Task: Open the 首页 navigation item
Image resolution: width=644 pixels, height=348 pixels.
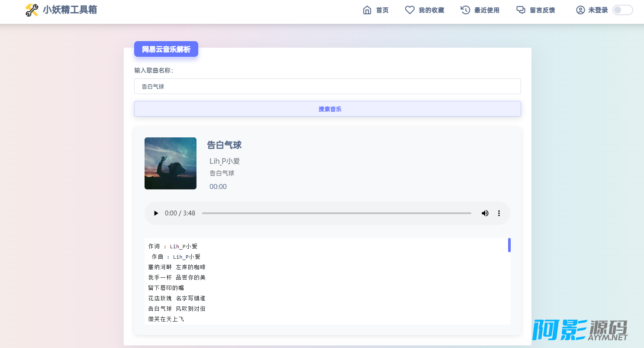Action: [x=376, y=10]
